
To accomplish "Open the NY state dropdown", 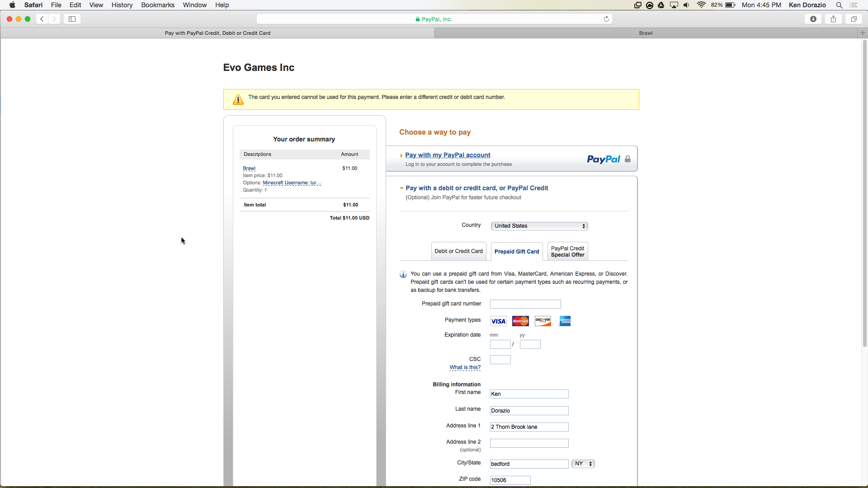I will (583, 464).
